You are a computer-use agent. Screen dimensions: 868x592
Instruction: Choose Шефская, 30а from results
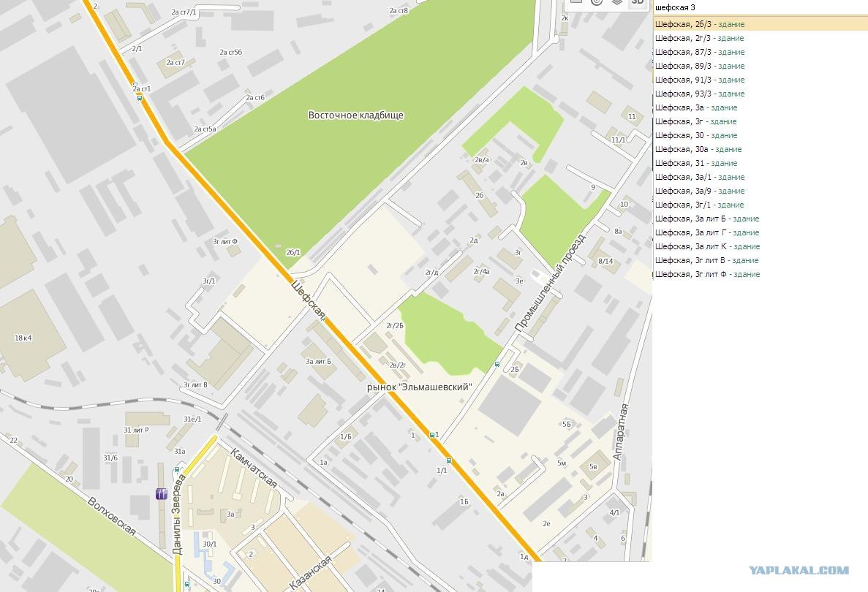click(760, 149)
